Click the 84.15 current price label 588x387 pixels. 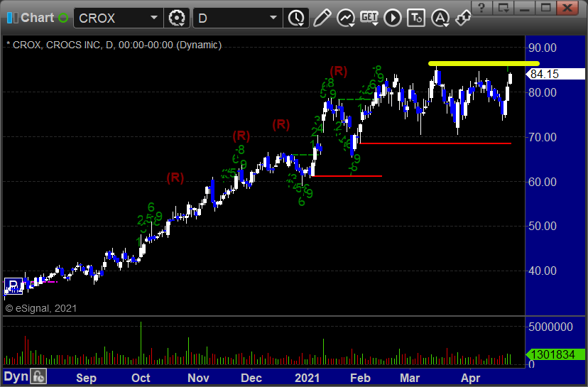coord(556,74)
